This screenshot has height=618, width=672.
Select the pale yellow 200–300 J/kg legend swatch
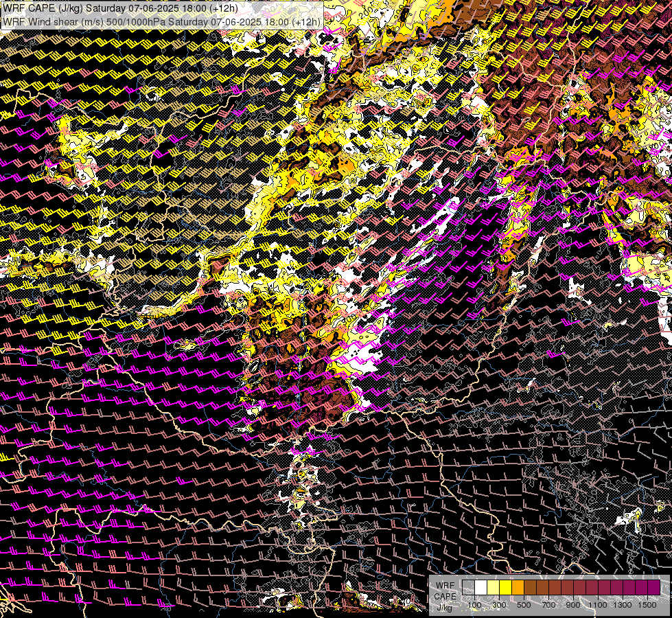pos(494,588)
